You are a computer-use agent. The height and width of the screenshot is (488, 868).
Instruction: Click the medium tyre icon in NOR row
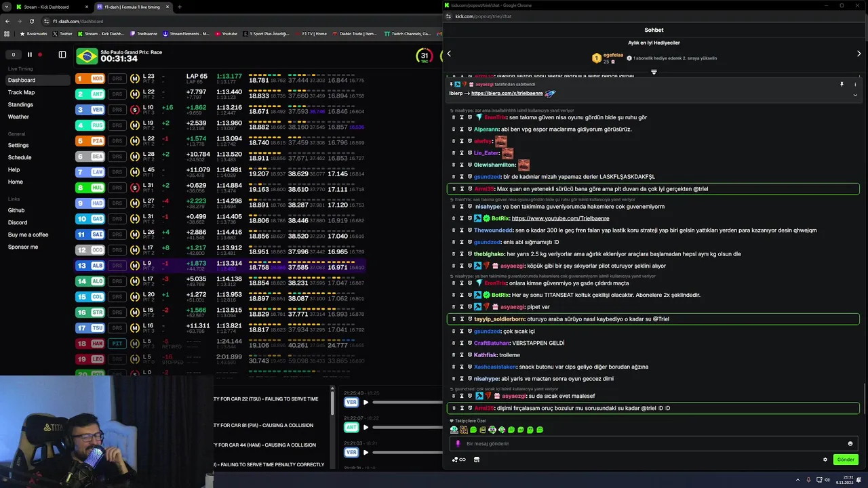(134, 79)
